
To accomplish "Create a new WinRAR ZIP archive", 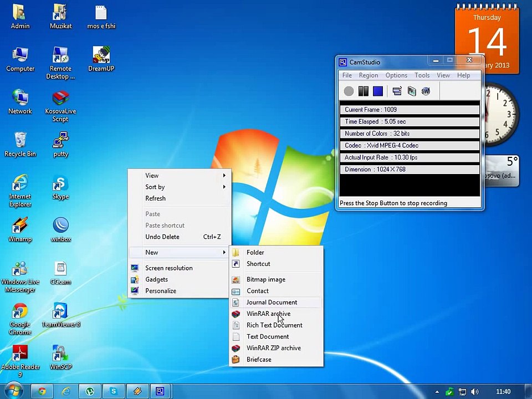I will (x=276, y=348).
